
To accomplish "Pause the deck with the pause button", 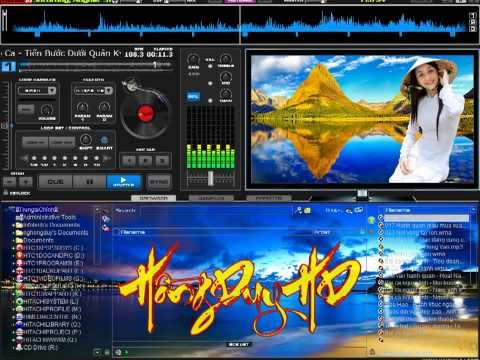I will click(89, 182).
